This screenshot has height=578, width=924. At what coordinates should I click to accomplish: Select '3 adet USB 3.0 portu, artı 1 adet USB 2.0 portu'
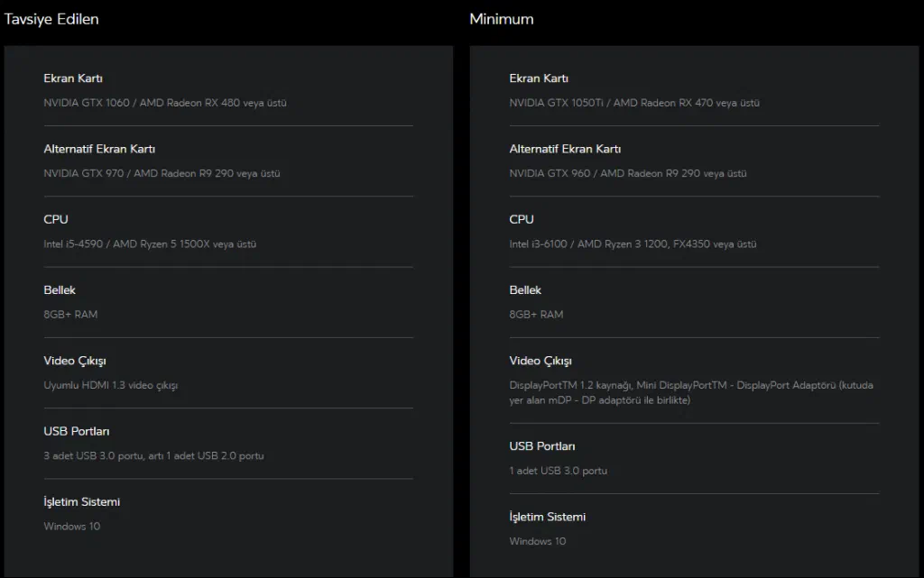(153, 456)
